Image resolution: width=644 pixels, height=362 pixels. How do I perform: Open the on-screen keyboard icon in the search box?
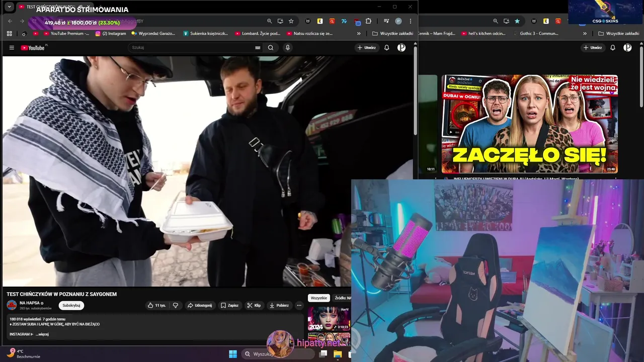click(258, 48)
